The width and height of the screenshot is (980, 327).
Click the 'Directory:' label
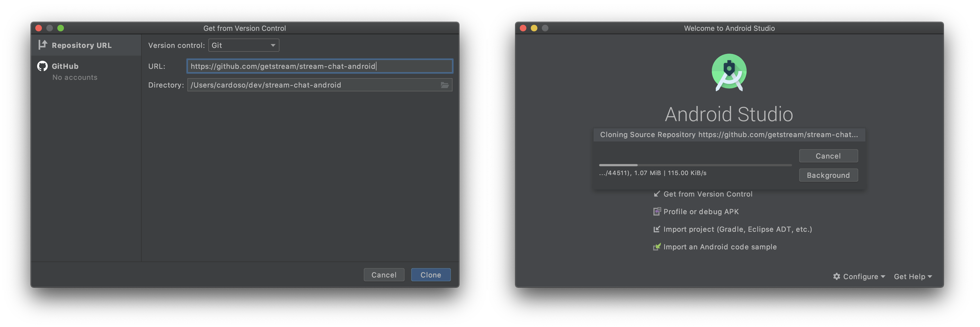[x=166, y=85]
